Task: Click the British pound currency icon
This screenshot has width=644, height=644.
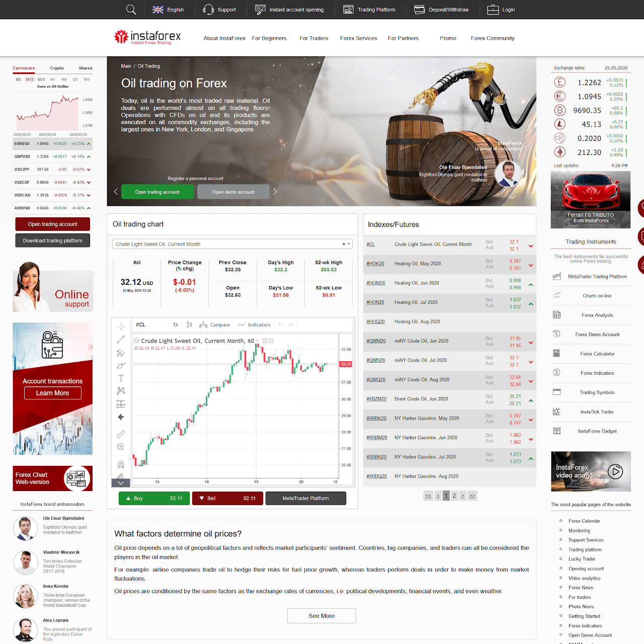Action: coord(559,83)
